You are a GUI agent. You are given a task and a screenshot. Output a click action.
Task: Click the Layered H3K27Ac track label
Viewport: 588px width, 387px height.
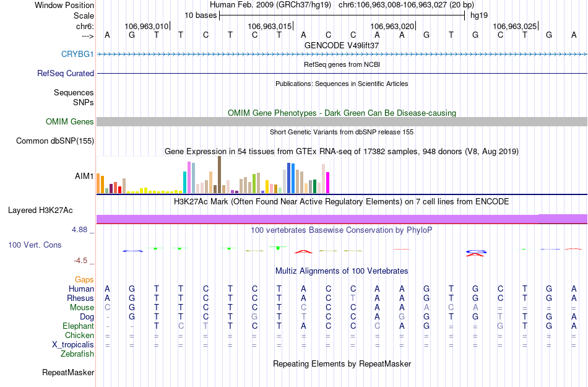click(x=40, y=211)
